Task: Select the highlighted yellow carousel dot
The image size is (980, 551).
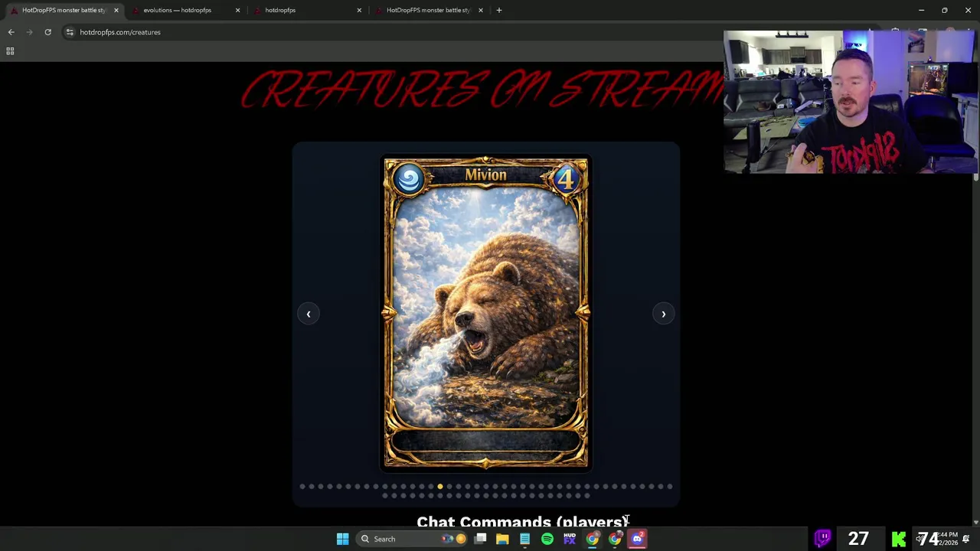Action: pyautogui.click(x=440, y=487)
